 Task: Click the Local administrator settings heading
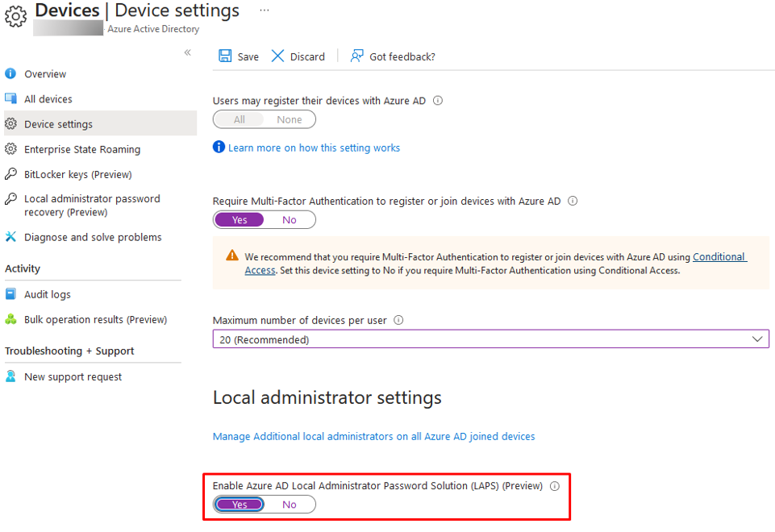click(327, 397)
